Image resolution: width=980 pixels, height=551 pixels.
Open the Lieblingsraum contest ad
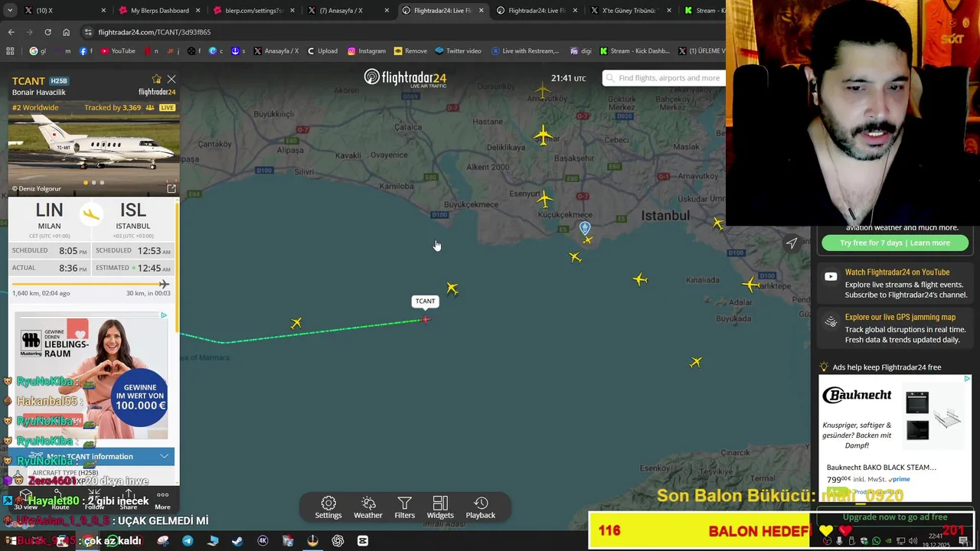91,375
